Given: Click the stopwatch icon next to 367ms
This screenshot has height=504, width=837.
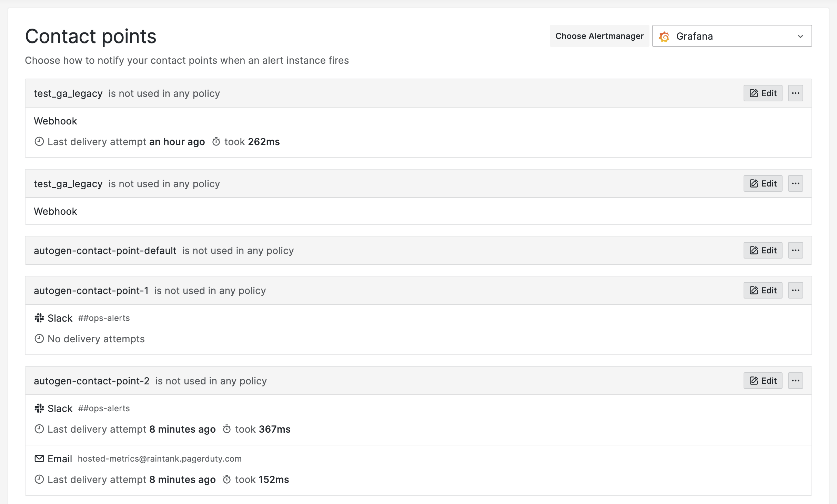Looking at the screenshot, I should tap(227, 429).
